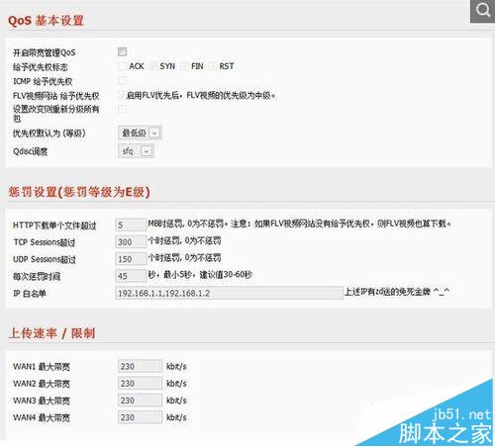Screen dimensions: 495x448
Task: Click the 上述IP有z6送的免死金牌 note text
Action: point(397,292)
